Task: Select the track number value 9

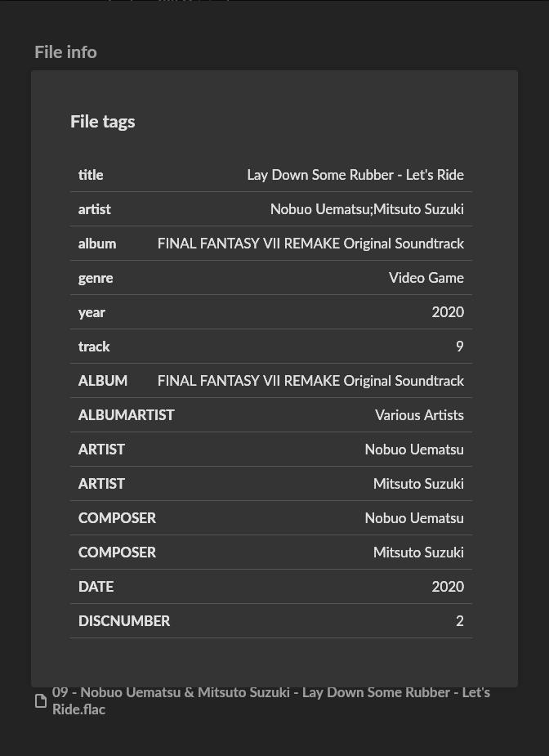Action: 459,347
